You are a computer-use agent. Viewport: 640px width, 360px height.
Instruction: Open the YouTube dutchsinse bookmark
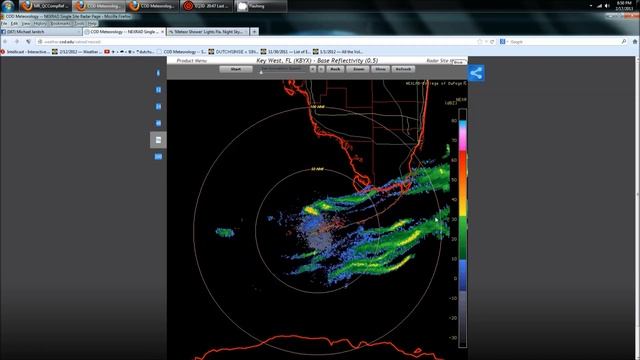pos(129,52)
